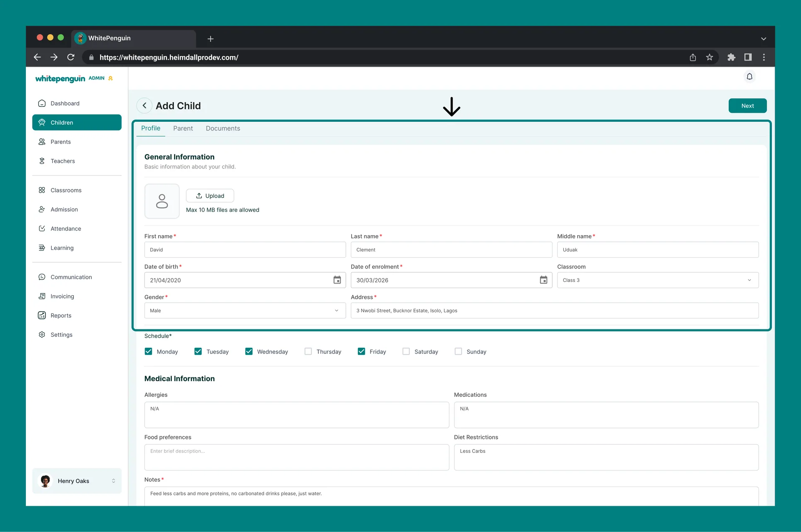Click the Classrooms grid icon
This screenshot has height=532, width=801.
pos(42,190)
